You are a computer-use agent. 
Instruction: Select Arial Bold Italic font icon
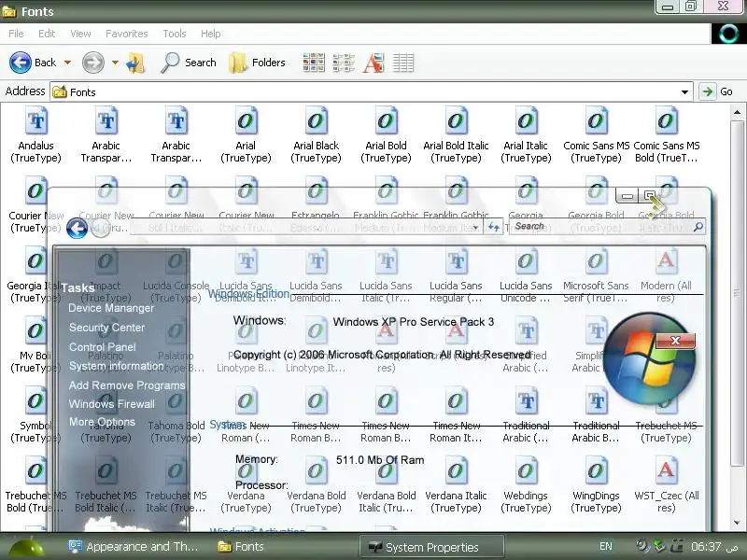[456, 122]
